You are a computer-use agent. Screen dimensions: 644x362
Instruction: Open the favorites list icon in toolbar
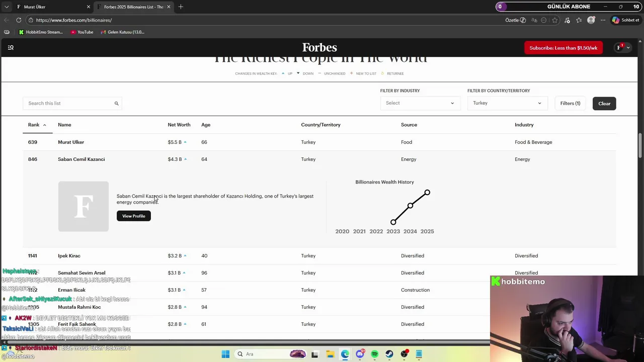(579, 20)
